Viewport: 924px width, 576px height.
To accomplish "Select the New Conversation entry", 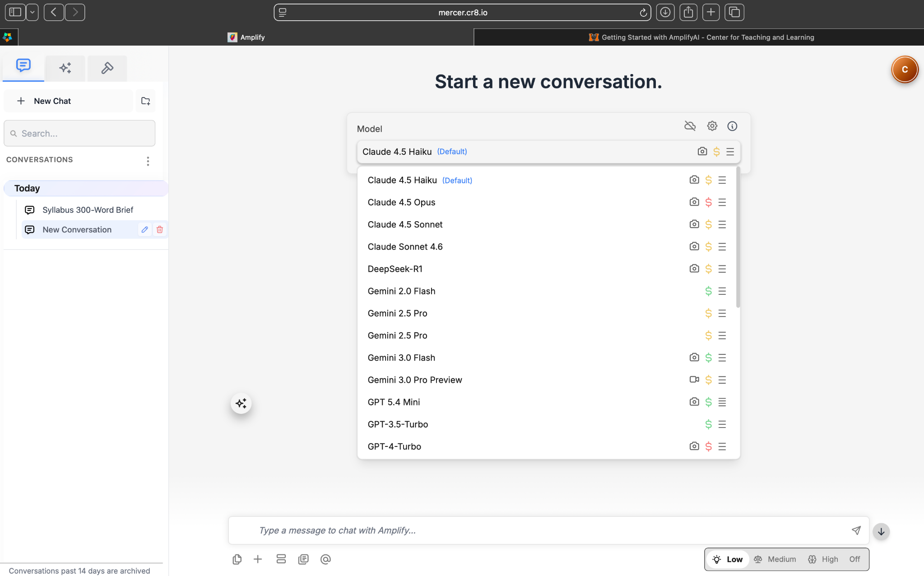I will 77,230.
